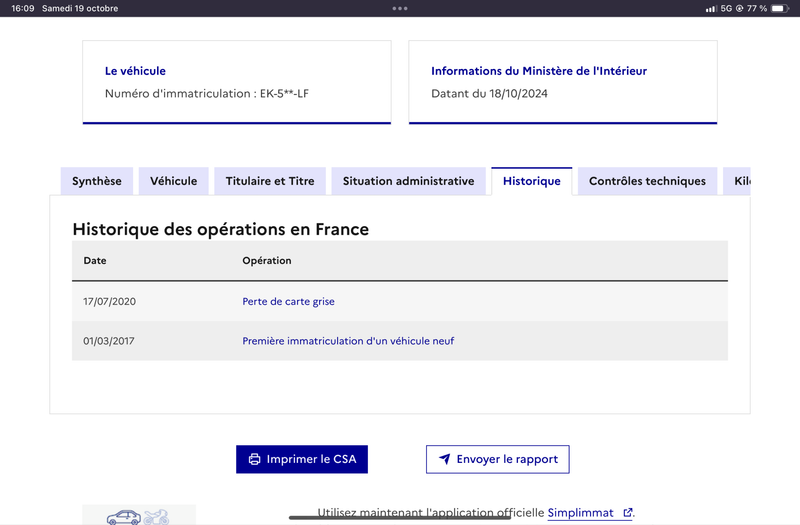Open the Contrôles techniques tab
The height and width of the screenshot is (525, 800).
click(x=647, y=181)
